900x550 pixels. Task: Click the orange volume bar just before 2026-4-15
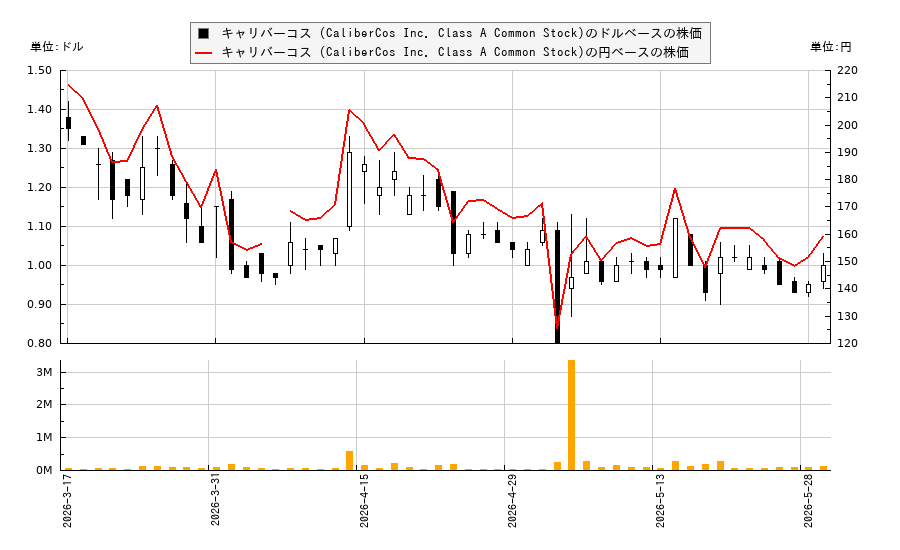[x=350, y=460]
